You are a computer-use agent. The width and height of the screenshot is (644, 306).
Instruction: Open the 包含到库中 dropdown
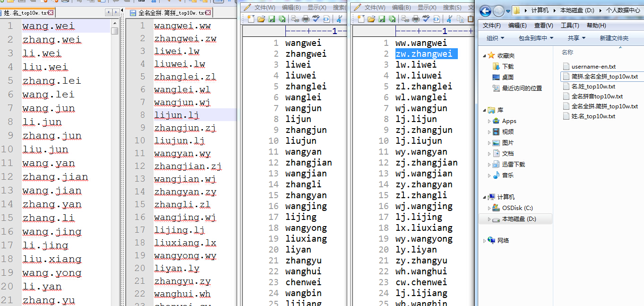pyautogui.click(x=536, y=38)
